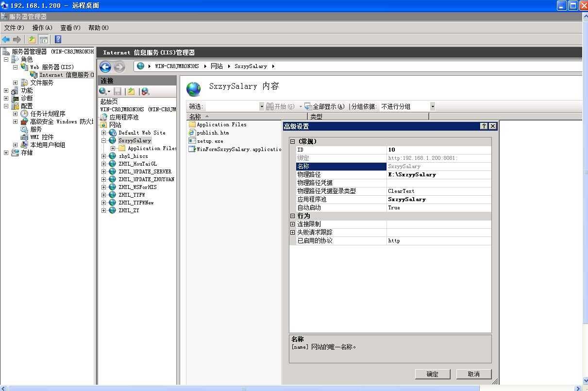588x391 pixels.
Task: Edit the 物理路径 value E:\SxzyySalary
Action: (x=439, y=174)
